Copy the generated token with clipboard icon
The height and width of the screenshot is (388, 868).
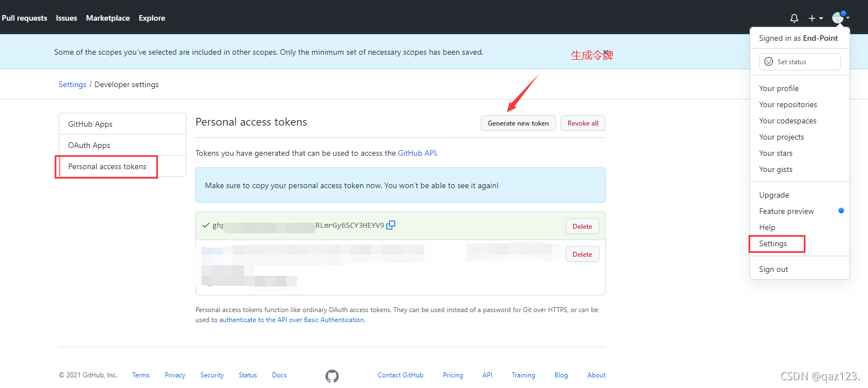point(391,225)
